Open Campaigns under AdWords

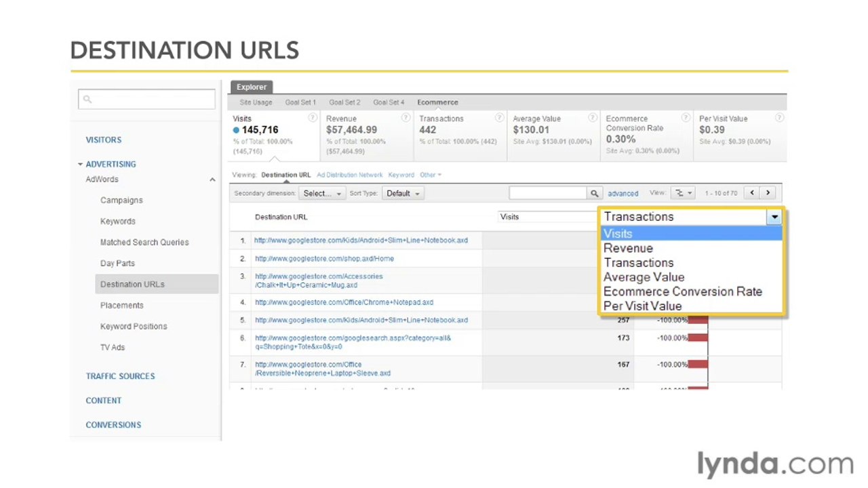pyautogui.click(x=121, y=201)
